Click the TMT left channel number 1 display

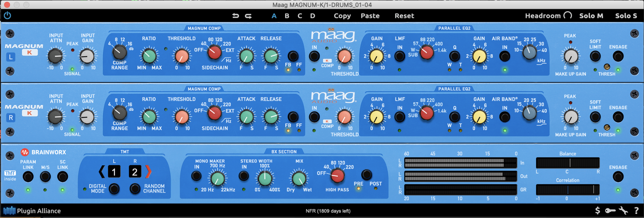[x=114, y=172]
